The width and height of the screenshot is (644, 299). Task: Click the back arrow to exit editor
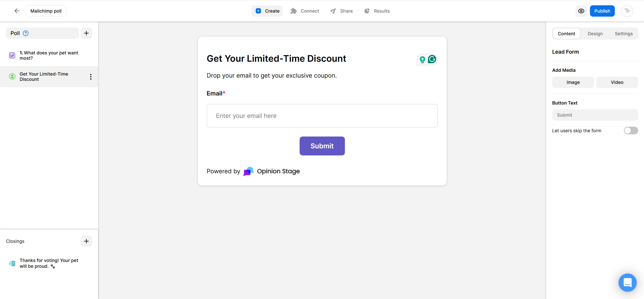pos(17,11)
